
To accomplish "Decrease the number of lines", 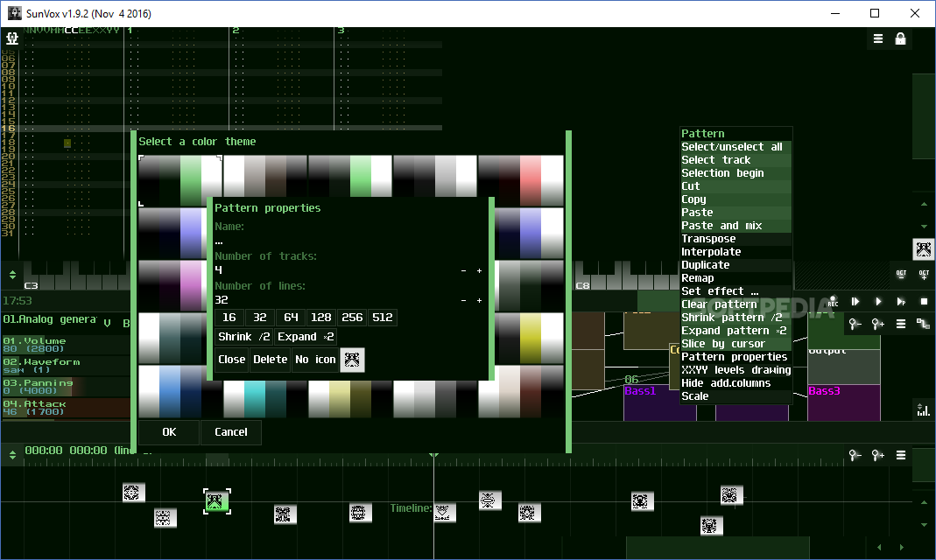I will pyautogui.click(x=463, y=301).
